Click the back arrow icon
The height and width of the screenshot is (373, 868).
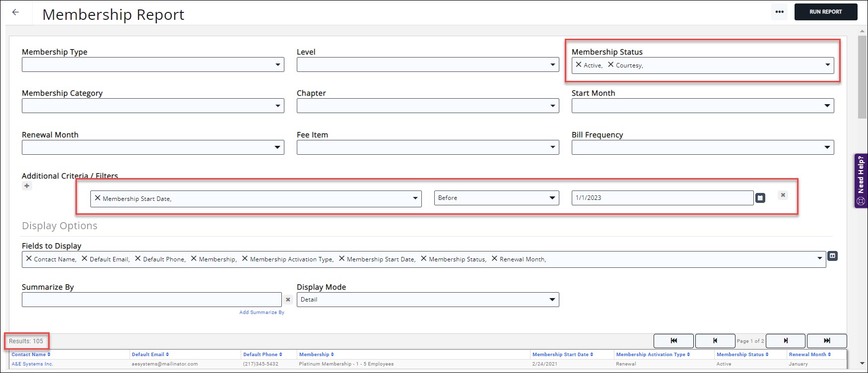15,12
